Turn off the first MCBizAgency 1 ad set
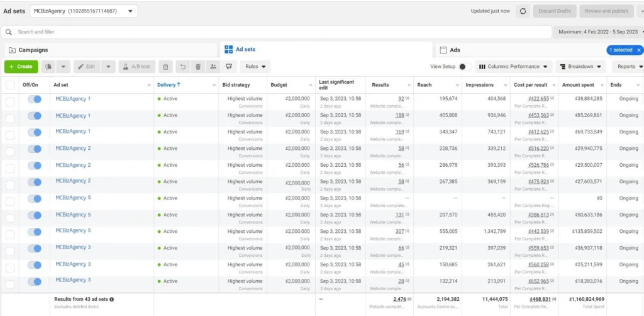The width and height of the screenshot is (644, 316). point(35,99)
